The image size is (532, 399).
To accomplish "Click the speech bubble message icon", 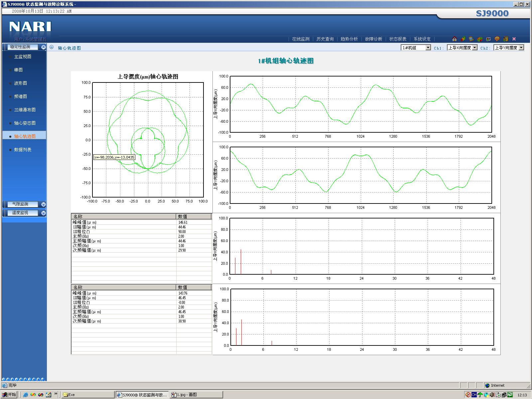I will (x=497, y=39).
